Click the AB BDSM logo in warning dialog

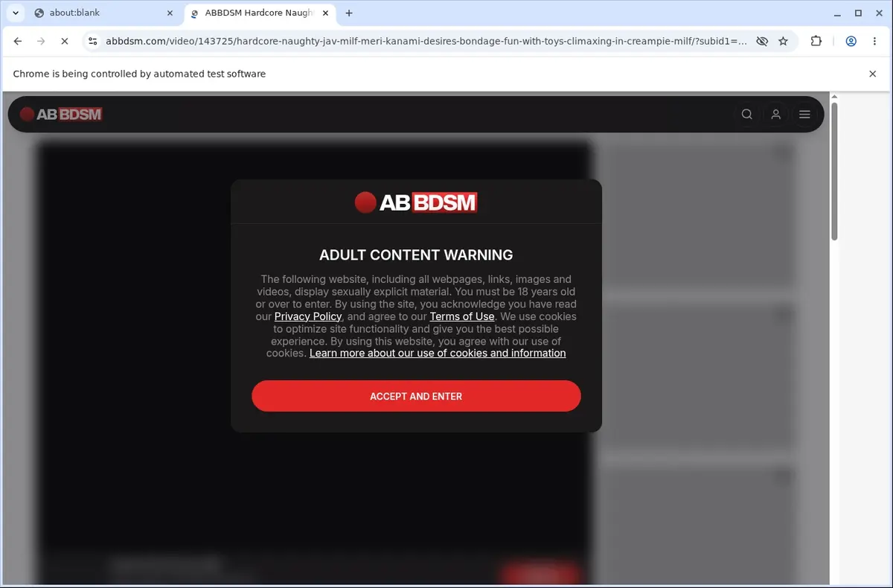click(416, 202)
